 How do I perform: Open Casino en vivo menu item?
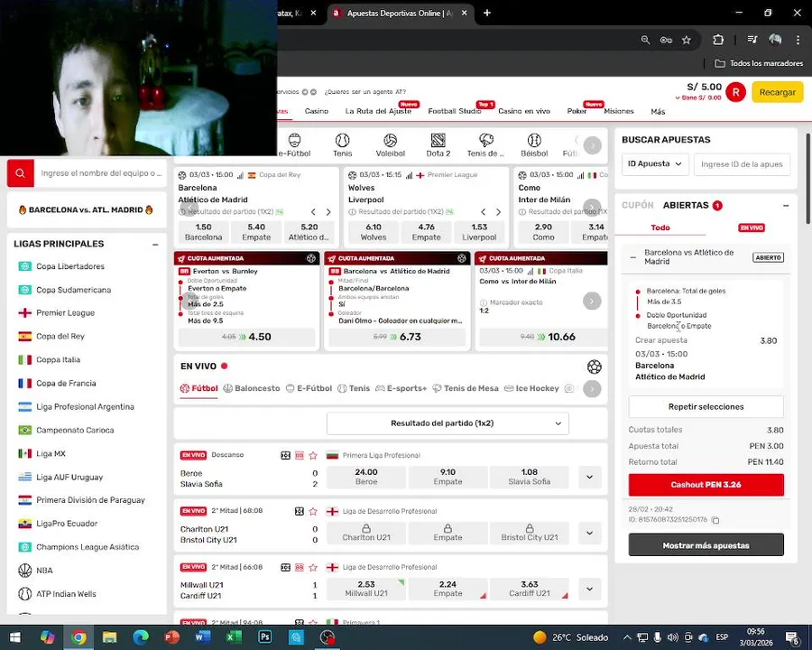[x=524, y=111]
